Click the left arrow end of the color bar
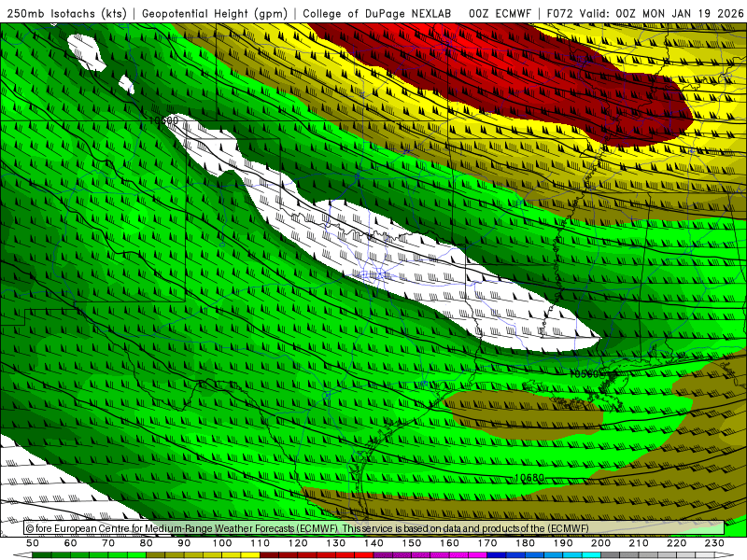Image resolution: width=747 pixels, height=560 pixels. [x=22, y=555]
